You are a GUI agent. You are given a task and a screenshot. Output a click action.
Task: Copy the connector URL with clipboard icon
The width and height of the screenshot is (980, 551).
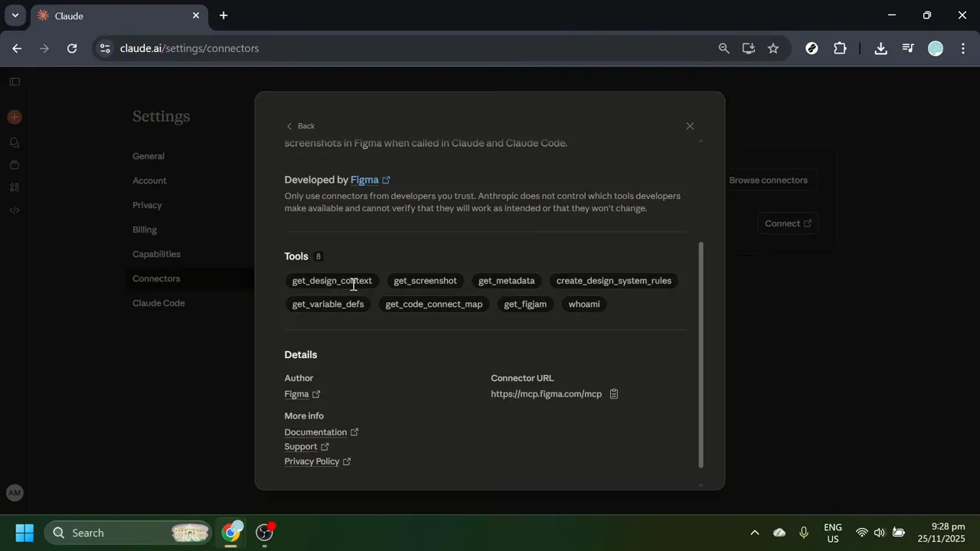point(614,394)
